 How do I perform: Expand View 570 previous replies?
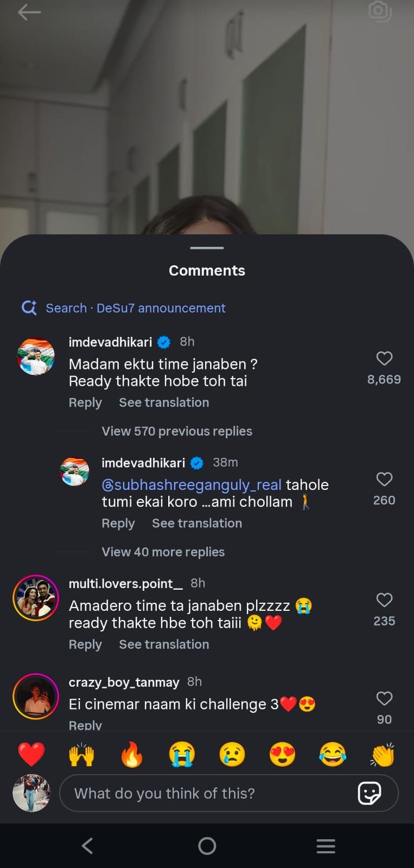coord(177,431)
